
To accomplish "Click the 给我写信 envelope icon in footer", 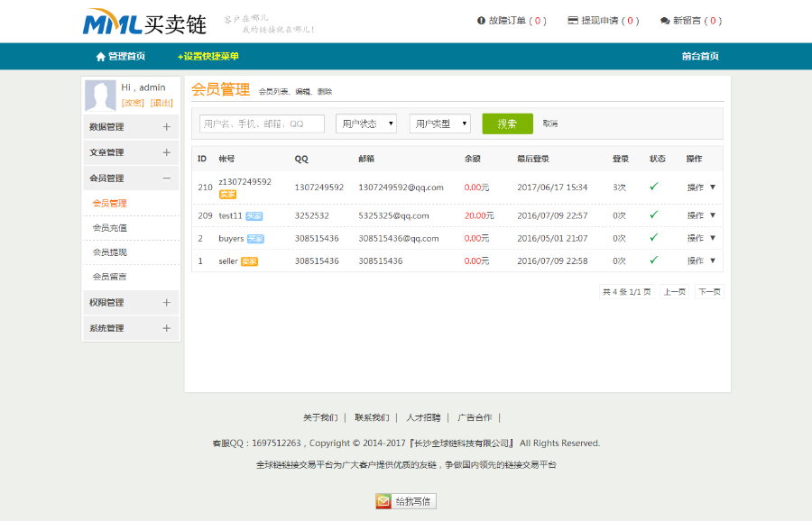I will [383, 500].
